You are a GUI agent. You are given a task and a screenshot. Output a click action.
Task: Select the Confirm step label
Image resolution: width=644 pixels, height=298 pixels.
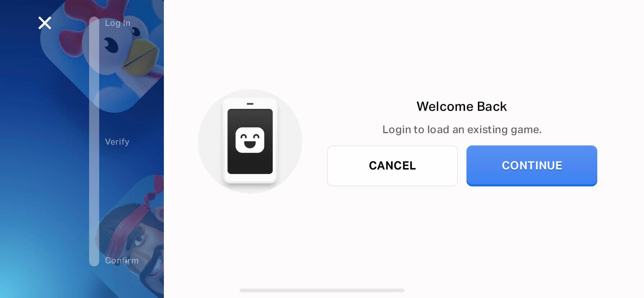tap(121, 261)
